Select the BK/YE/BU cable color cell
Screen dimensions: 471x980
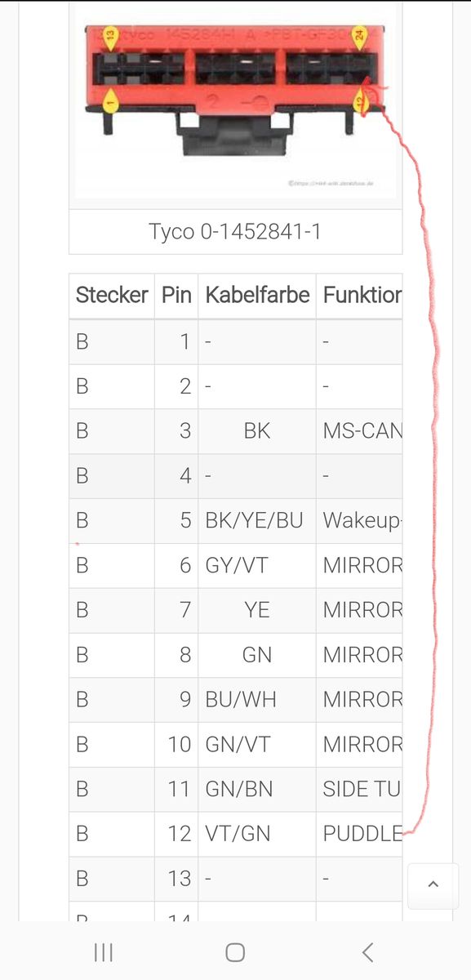tap(257, 521)
